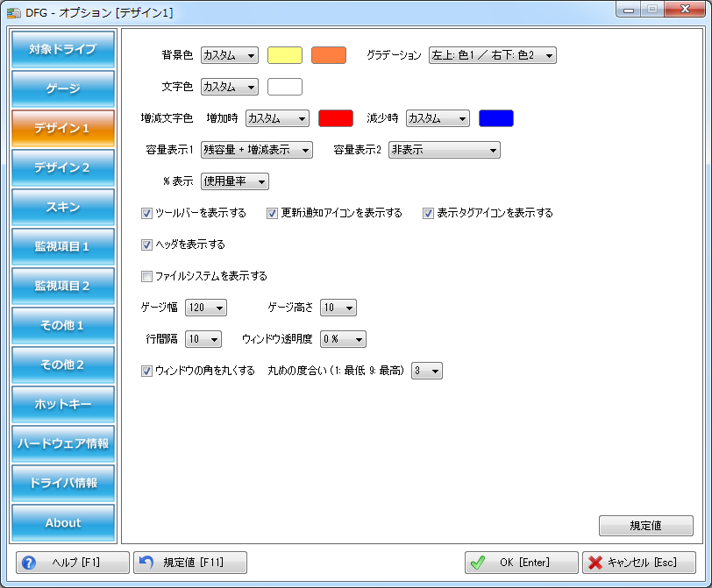
Task: Switch to the ゲージ tab
Action: [63, 89]
